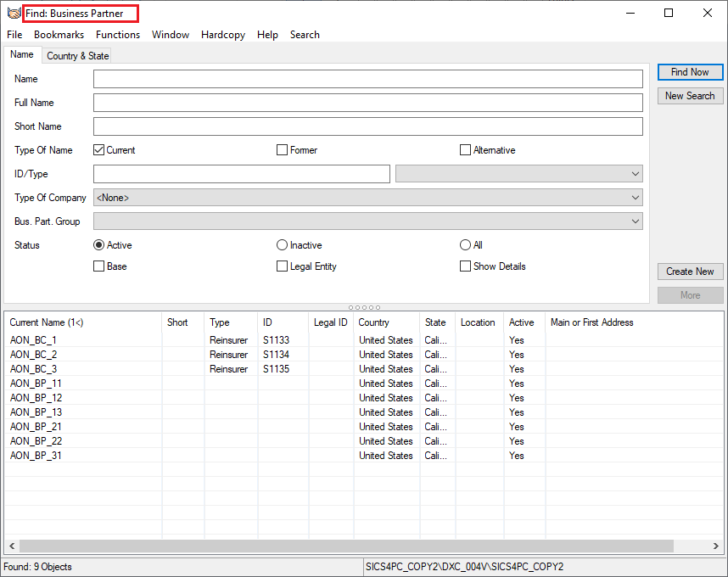Viewport: 728px width, 577px height.
Task: Click the scroll right arrow on horizontal scrollbar
Action: pyautogui.click(x=717, y=546)
